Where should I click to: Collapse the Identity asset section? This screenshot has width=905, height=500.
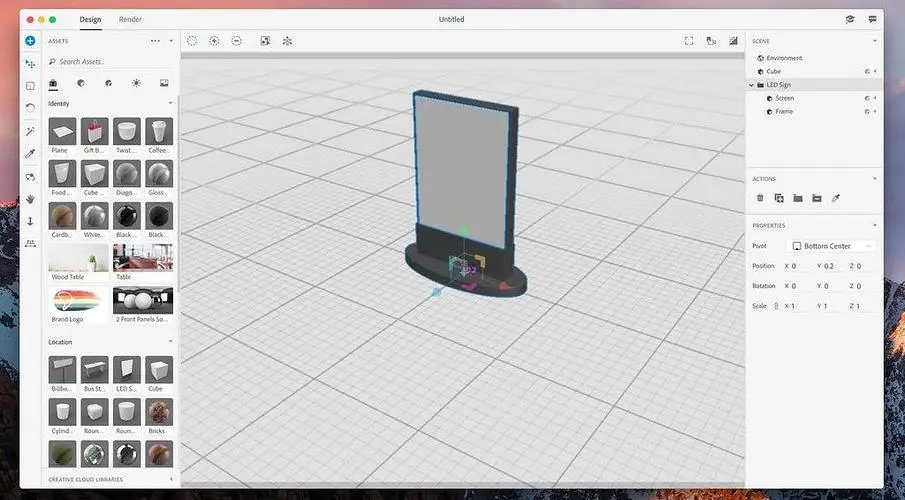click(x=170, y=103)
